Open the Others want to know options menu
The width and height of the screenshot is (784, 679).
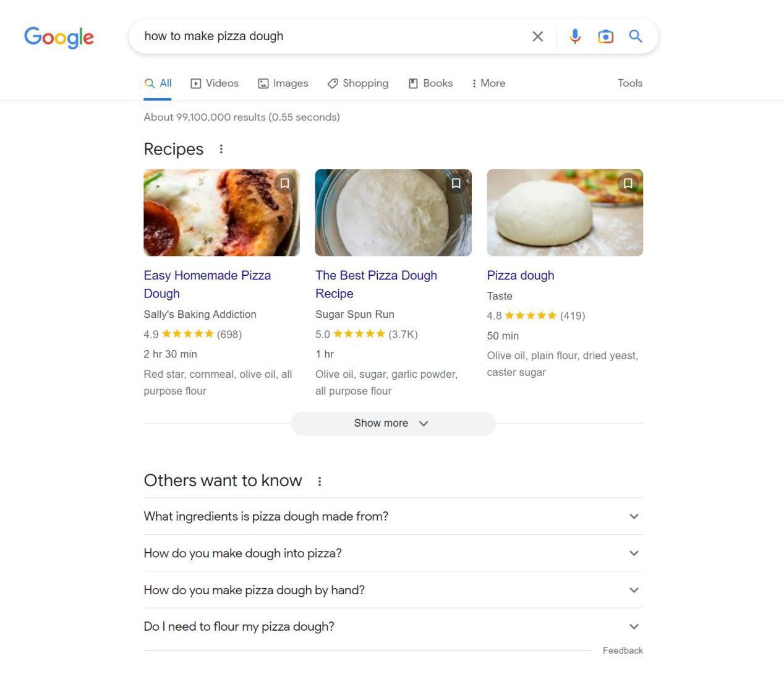point(320,481)
